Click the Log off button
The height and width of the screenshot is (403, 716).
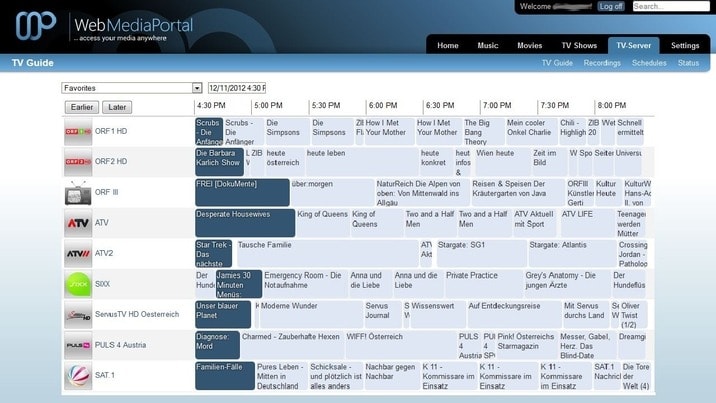pos(611,6)
